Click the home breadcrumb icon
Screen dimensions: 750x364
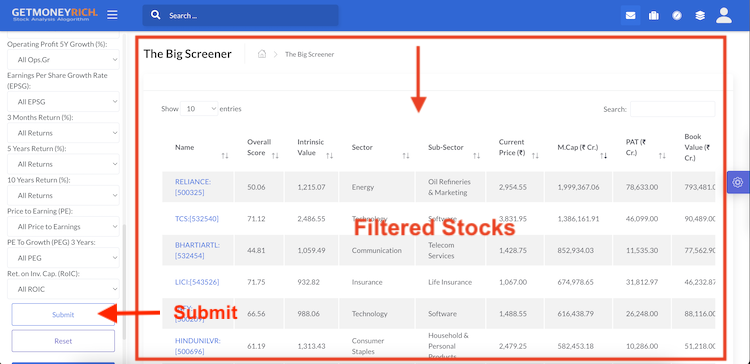point(262,54)
